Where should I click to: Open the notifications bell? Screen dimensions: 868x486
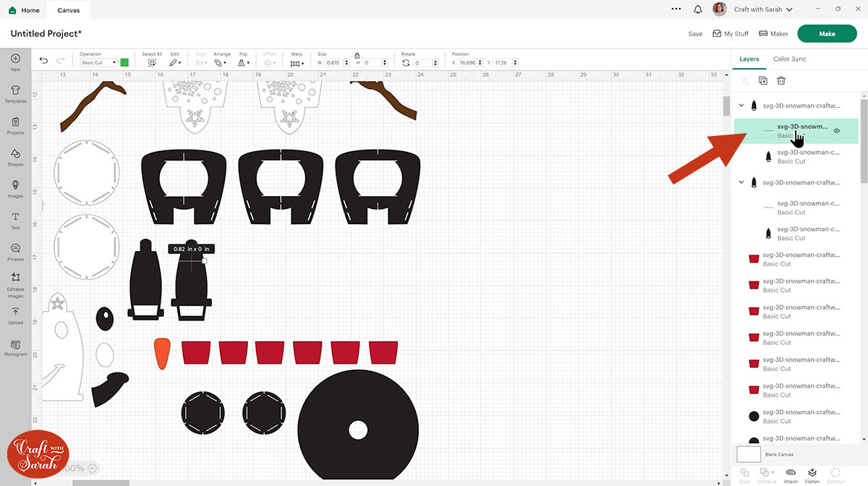click(x=697, y=9)
